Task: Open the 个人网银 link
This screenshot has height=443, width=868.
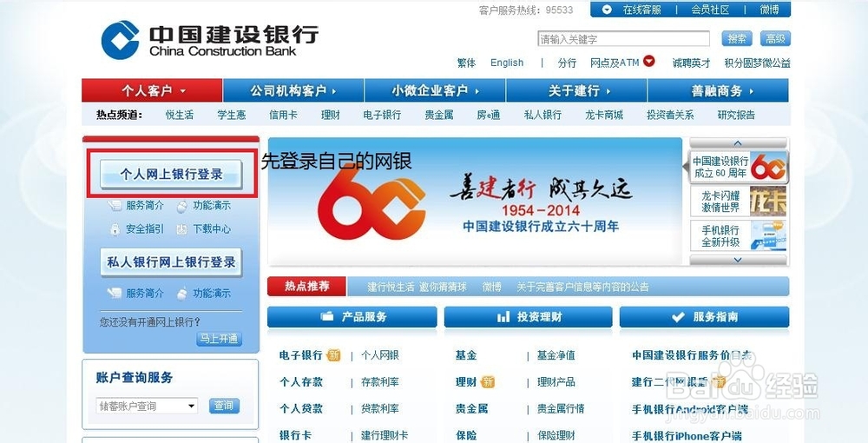Action: pyautogui.click(x=380, y=355)
